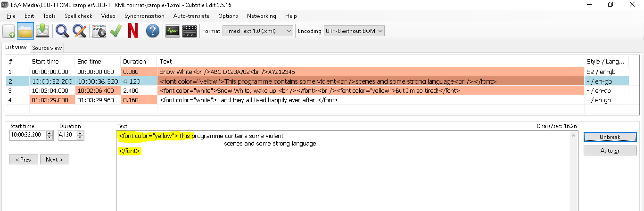Viewport: 644px width, 211px height.
Task: Sort by End time column header
Action: click(x=97, y=61)
